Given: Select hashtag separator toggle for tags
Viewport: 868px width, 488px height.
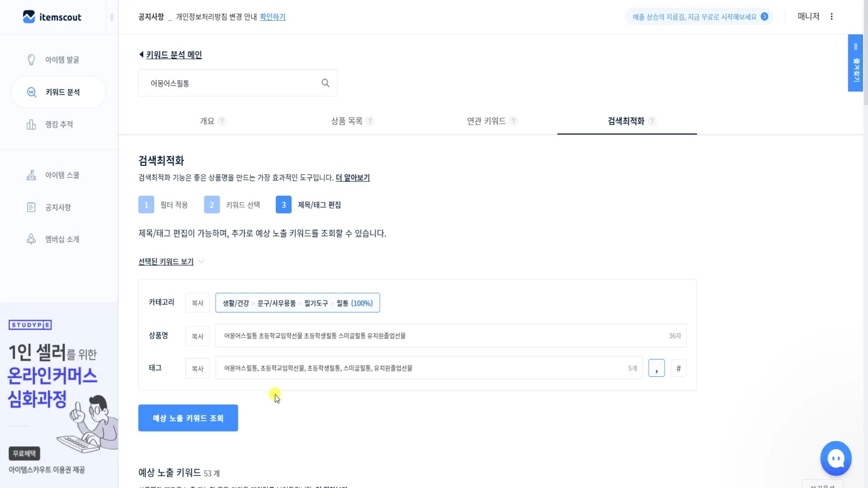Looking at the screenshot, I should click(679, 368).
